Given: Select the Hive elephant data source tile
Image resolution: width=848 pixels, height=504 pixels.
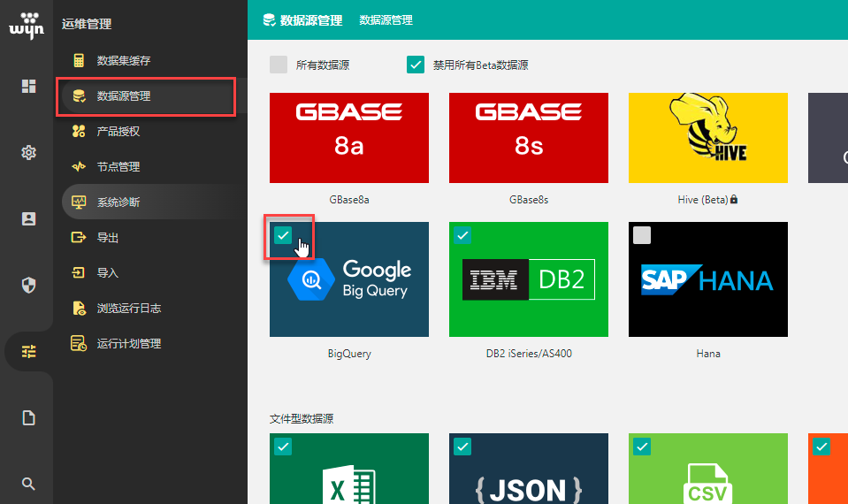Looking at the screenshot, I should pos(708,138).
